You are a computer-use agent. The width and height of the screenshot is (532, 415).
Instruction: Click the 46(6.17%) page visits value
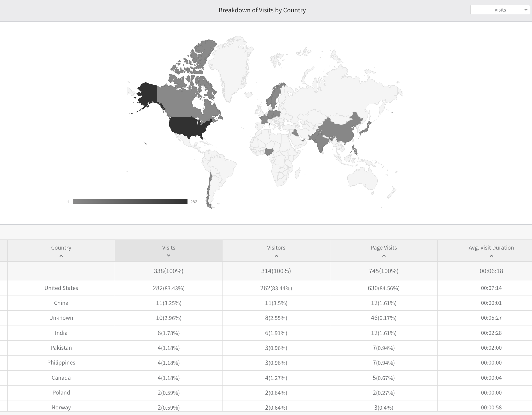click(x=384, y=318)
